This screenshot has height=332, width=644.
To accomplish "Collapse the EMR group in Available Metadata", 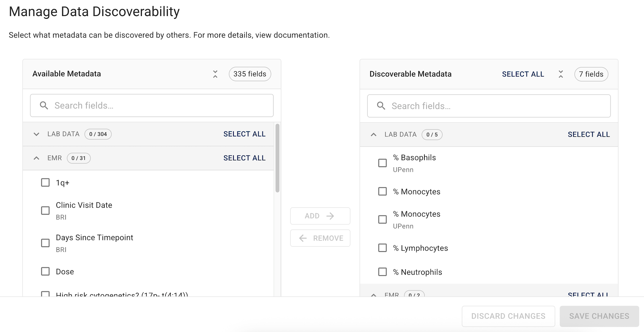I will [x=36, y=158].
